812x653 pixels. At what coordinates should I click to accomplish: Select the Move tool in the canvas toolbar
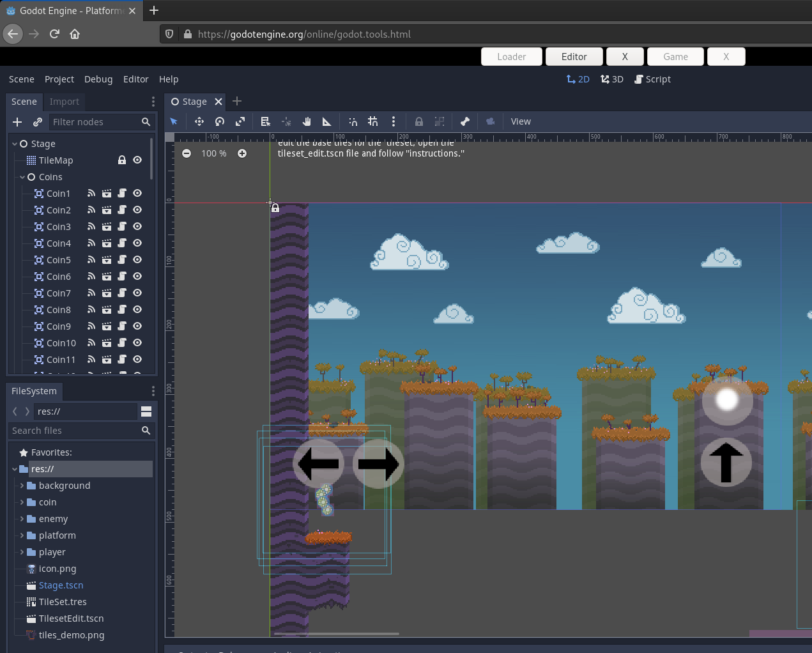coord(199,121)
